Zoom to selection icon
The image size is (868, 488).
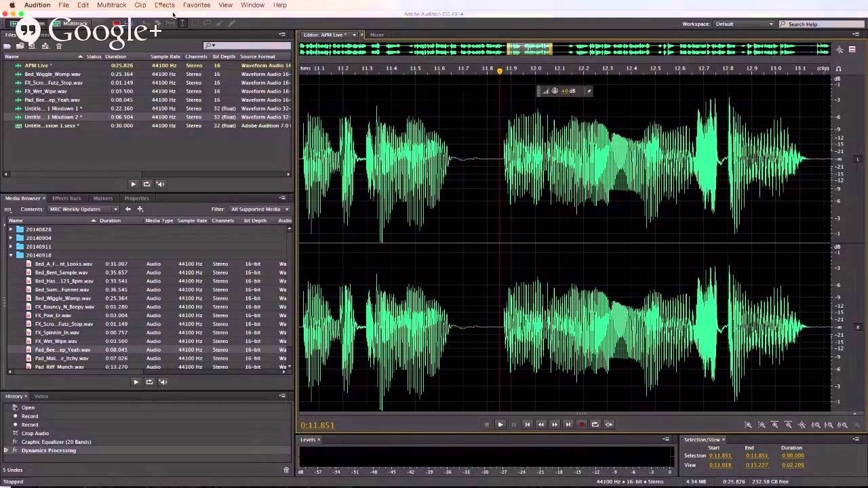[x=842, y=425]
